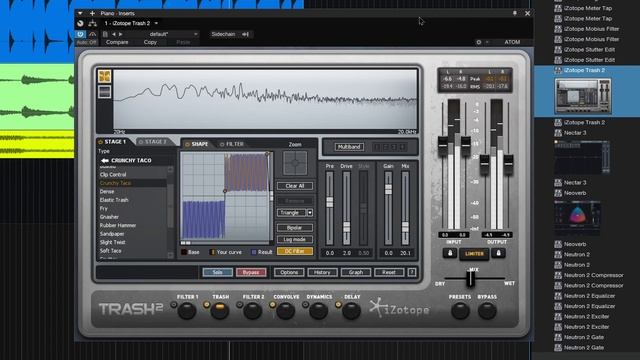Open help with the question mark button
Viewport: 640px width, 360px height.
[x=412, y=272]
